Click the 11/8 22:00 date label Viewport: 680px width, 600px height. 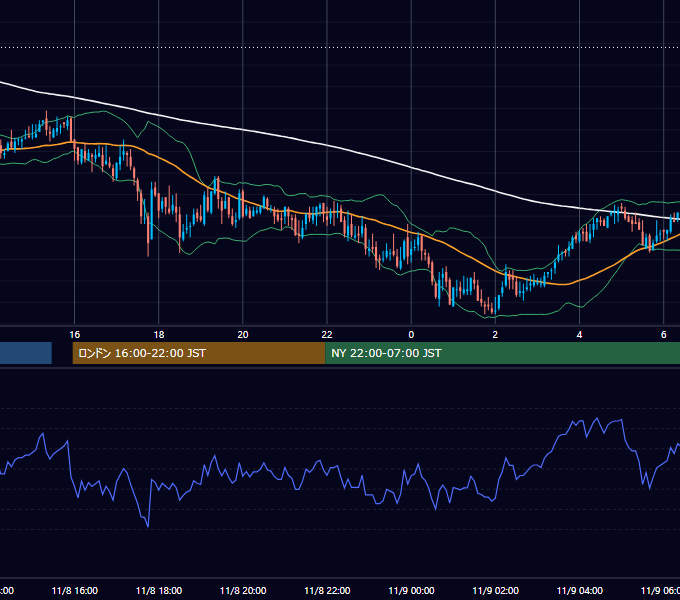click(327, 590)
